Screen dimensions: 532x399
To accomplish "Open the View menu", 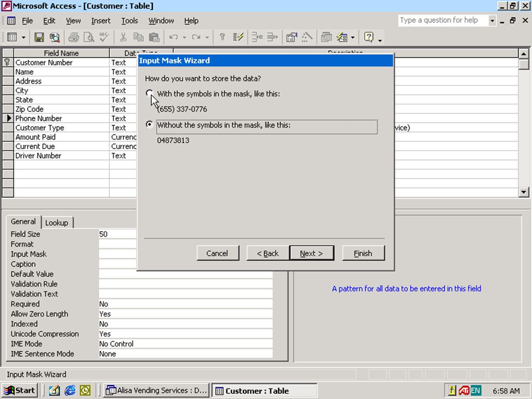I will coord(73,21).
